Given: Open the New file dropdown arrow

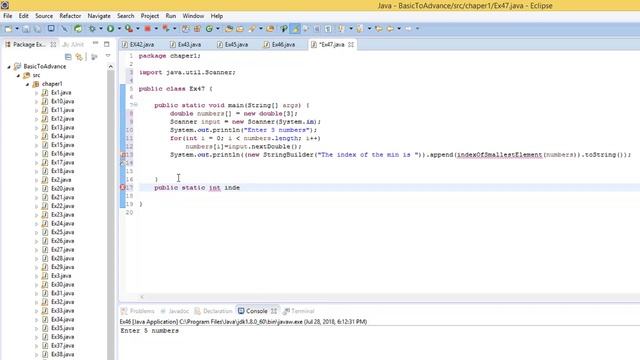Looking at the screenshot, I should point(17,29).
